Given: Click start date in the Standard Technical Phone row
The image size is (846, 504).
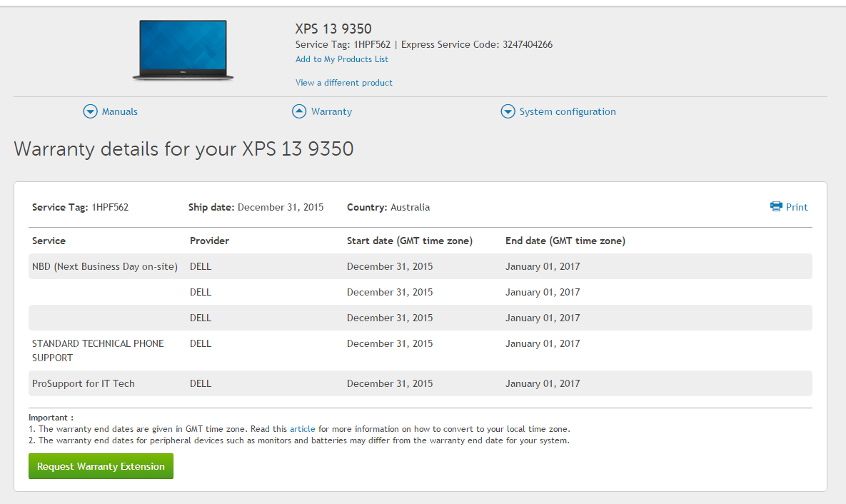Looking at the screenshot, I should click(x=390, y=344).
